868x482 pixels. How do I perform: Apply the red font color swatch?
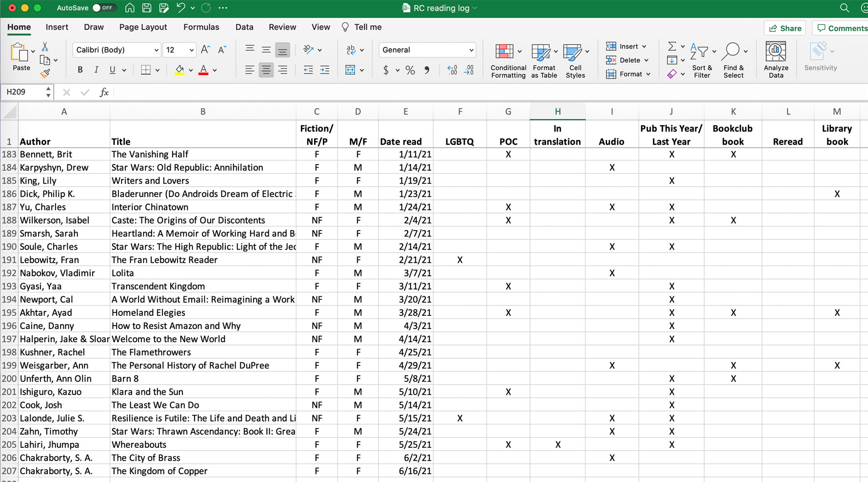pyautogui.click(x=203, y=70)
